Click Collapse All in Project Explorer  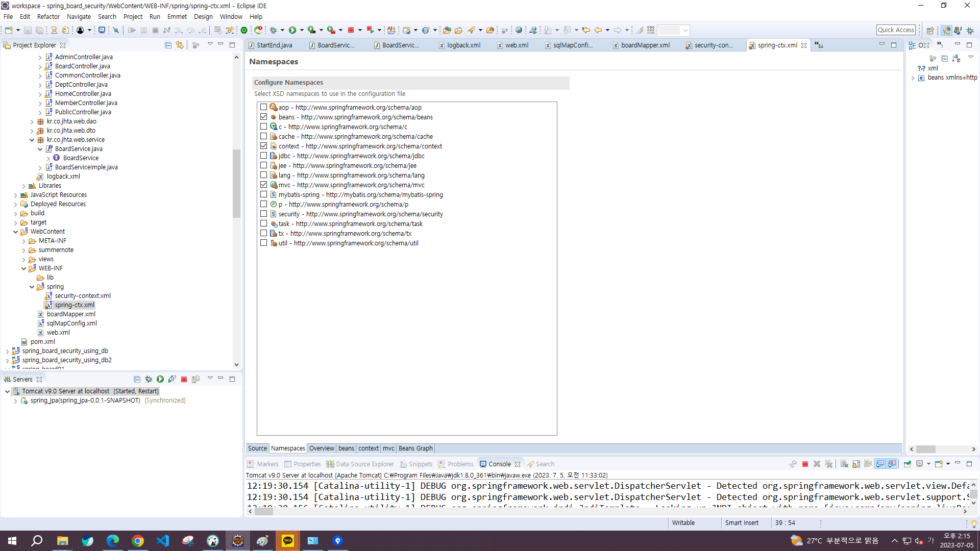[x=168, y=45]
